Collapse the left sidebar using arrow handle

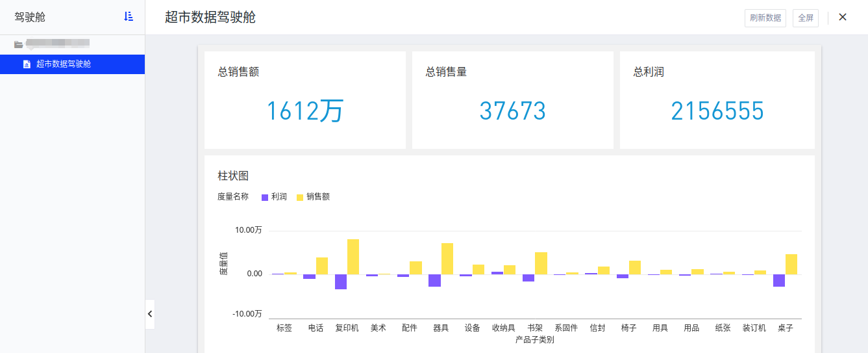click(x=150, y=314)
